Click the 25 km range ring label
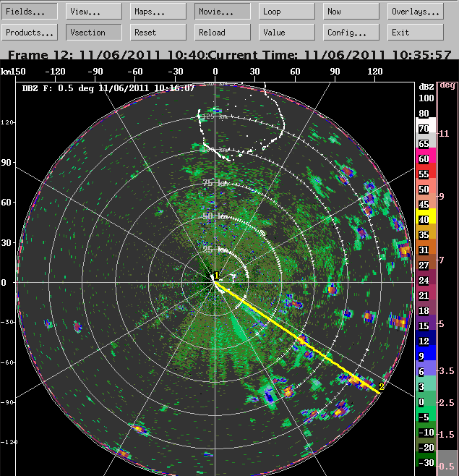 click(x=215, y=250)
